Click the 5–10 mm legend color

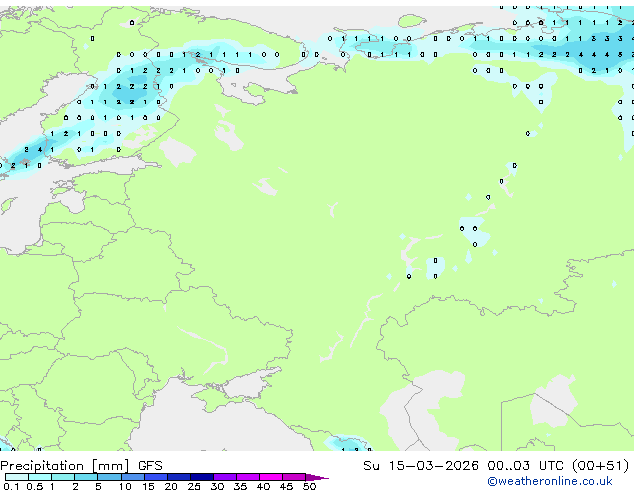click(x=109, y=477)
